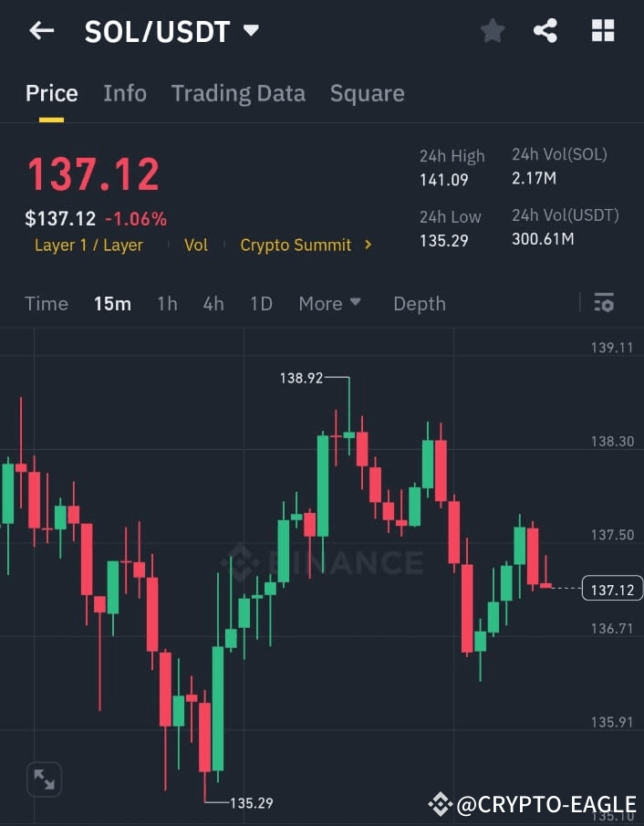View the Layer 1 / Layer category link
Viewport: 644px width, 826px height.
(88, 245)
